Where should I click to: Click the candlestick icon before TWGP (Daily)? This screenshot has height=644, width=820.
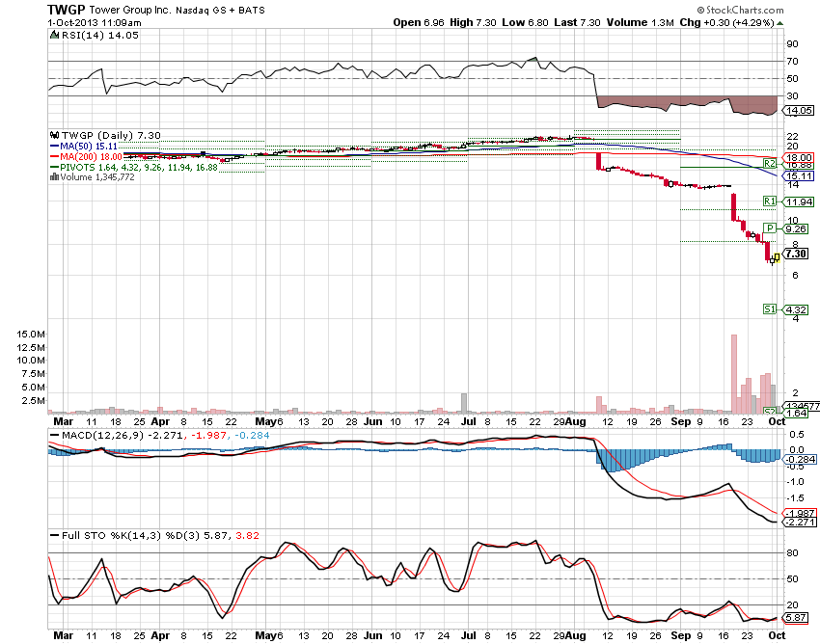click(x=54, y=135)
